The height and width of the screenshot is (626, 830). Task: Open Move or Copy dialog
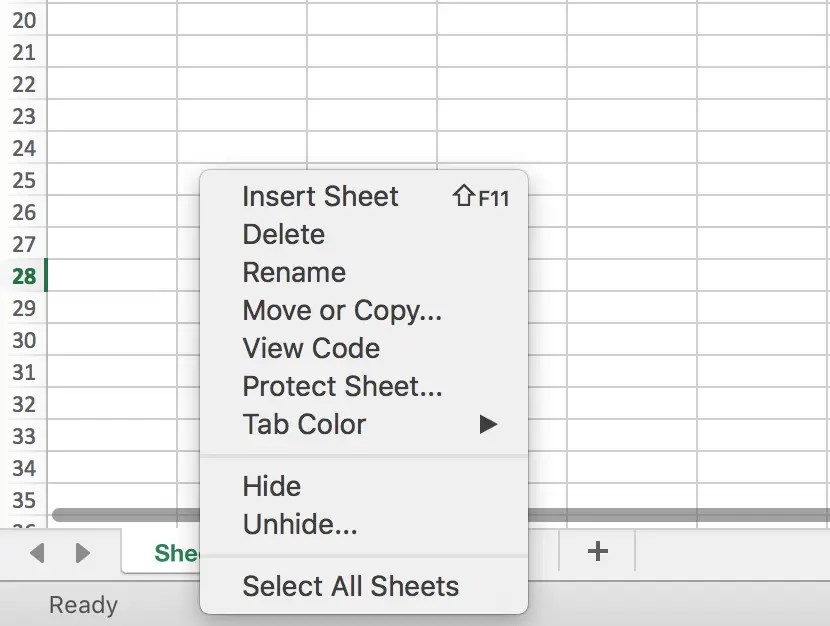coord(342,311)
